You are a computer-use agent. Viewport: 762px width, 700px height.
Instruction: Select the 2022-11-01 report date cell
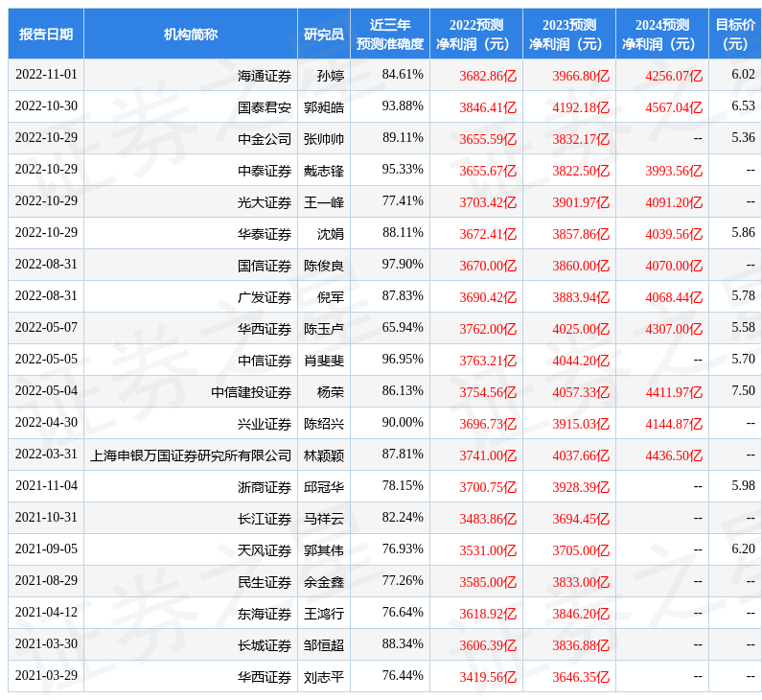(46, 75)
